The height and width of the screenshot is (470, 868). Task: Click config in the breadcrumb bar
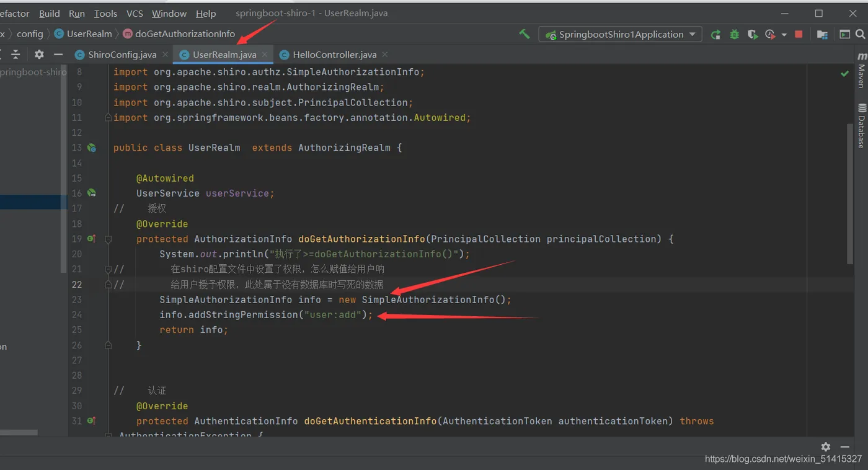pyautogui.click(x=30, y=34)
